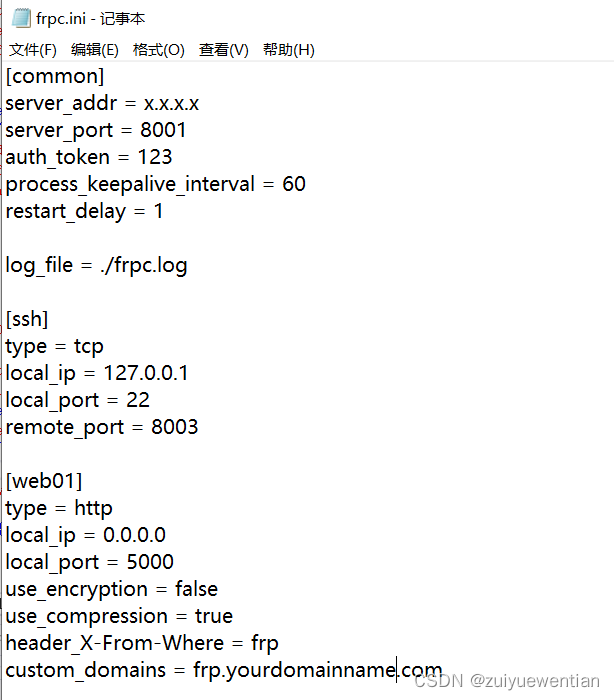Screen dimensions: 614x700
Task: Open the 编辑(E) menu
Action: pyautogui.click(x=95, y=50)
